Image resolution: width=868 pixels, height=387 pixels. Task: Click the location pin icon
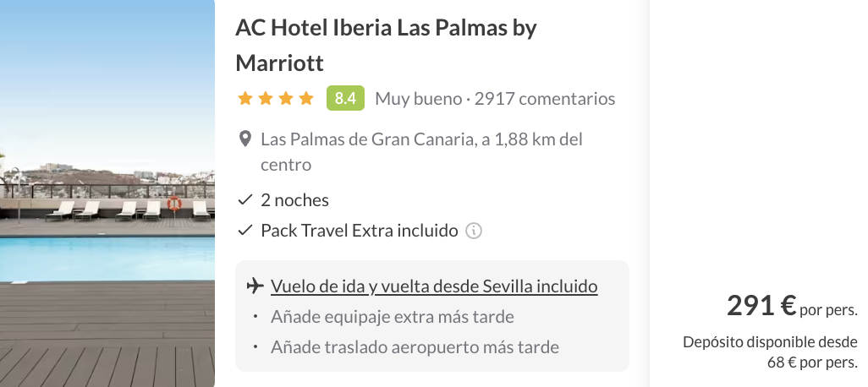(245, 139)
